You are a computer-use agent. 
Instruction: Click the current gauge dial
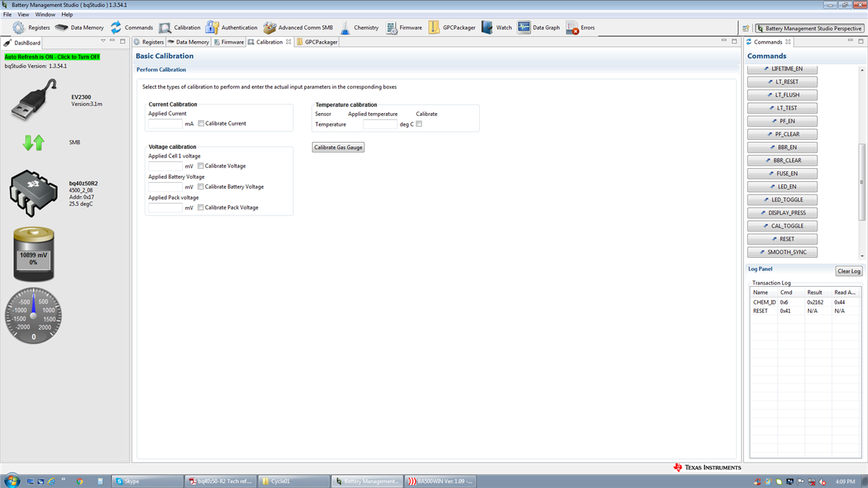(33, 315)
